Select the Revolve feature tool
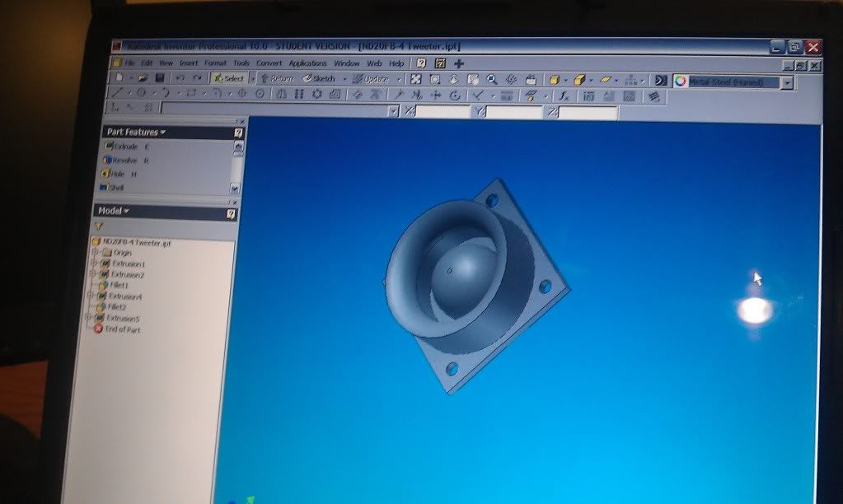The height and width of the screenshot is (504, 843). pos(126,160)
